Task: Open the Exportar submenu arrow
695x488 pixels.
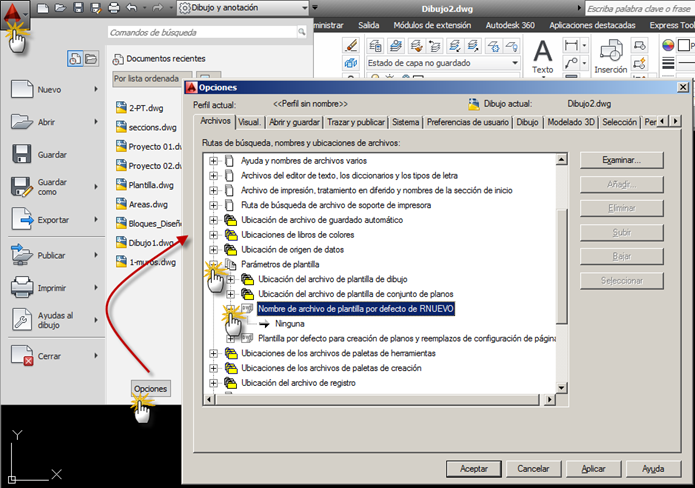Action: [96, 219]
